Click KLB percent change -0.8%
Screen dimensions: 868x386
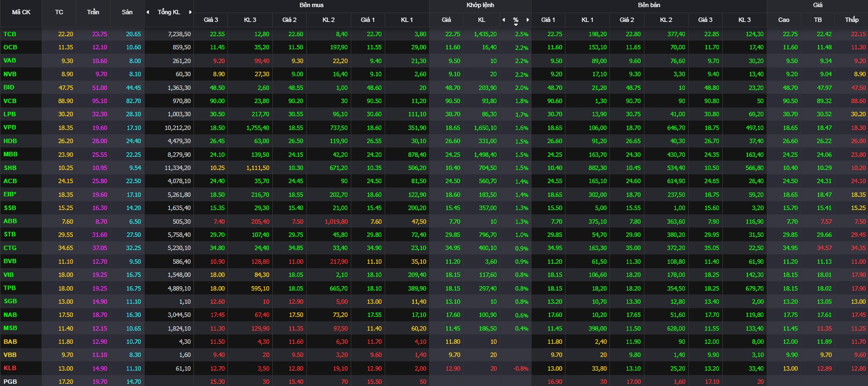pyautogui.click(x=521, y=368)
